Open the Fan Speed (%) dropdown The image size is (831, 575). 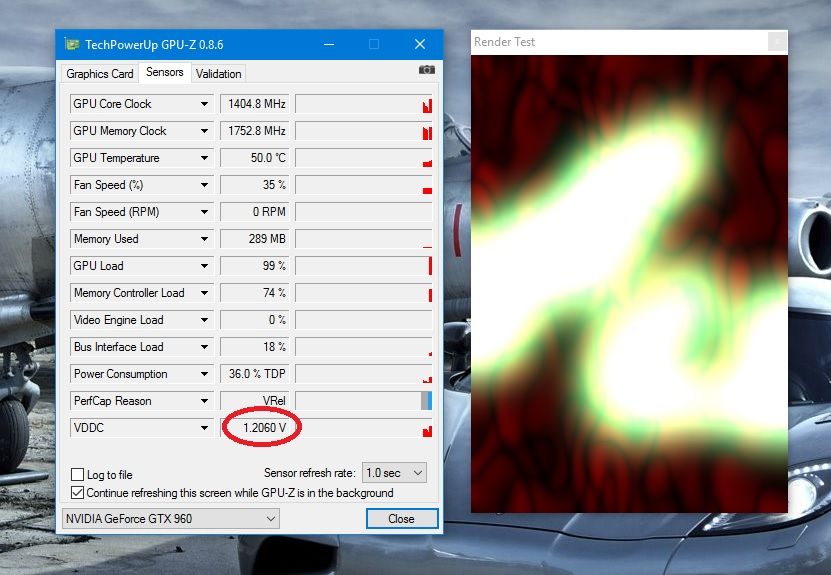(205, 185)
